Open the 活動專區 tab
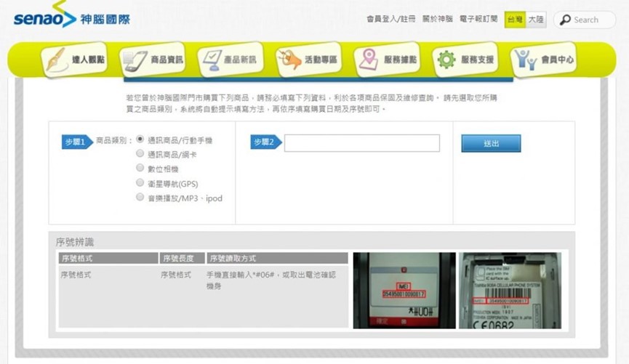The width and height of the screenshot is (629, 364). pyautogui.click(x=308, y=60)
